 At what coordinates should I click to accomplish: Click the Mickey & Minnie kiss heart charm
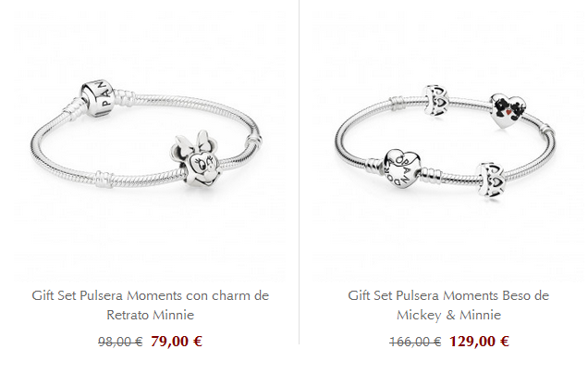click(508, 111)
